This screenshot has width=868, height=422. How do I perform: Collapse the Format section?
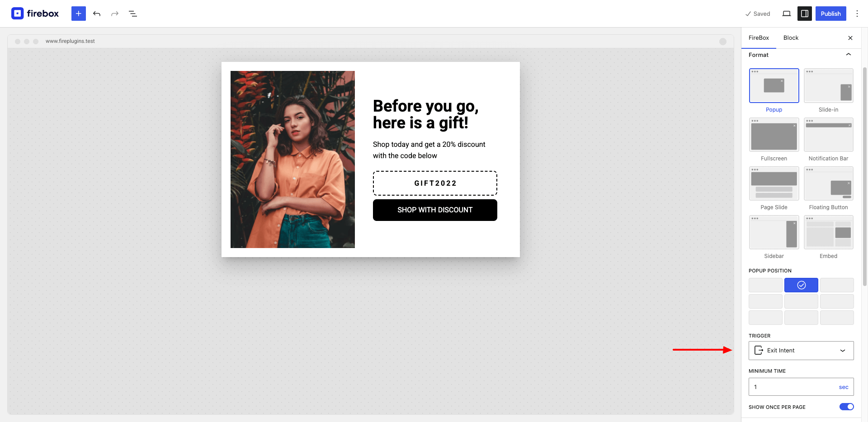pyautogui.click(x=849, y=55)
